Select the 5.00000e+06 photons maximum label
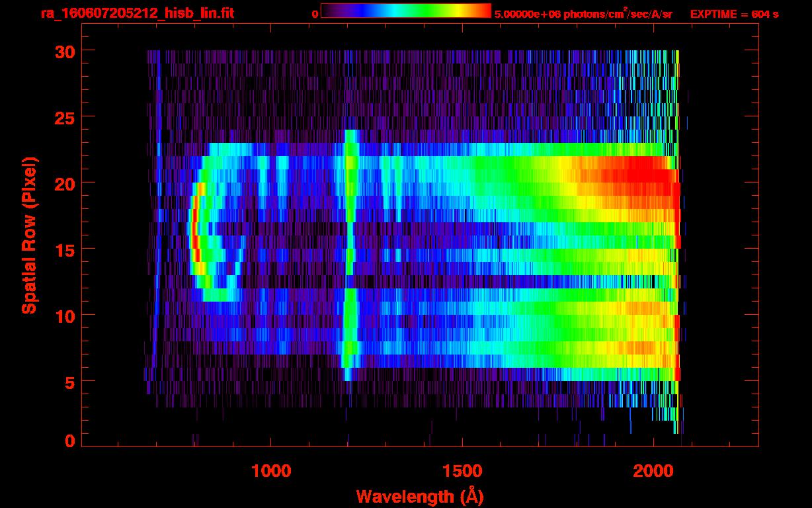Image resolution: width=812 pixels, height=508 pixels. 583,14
